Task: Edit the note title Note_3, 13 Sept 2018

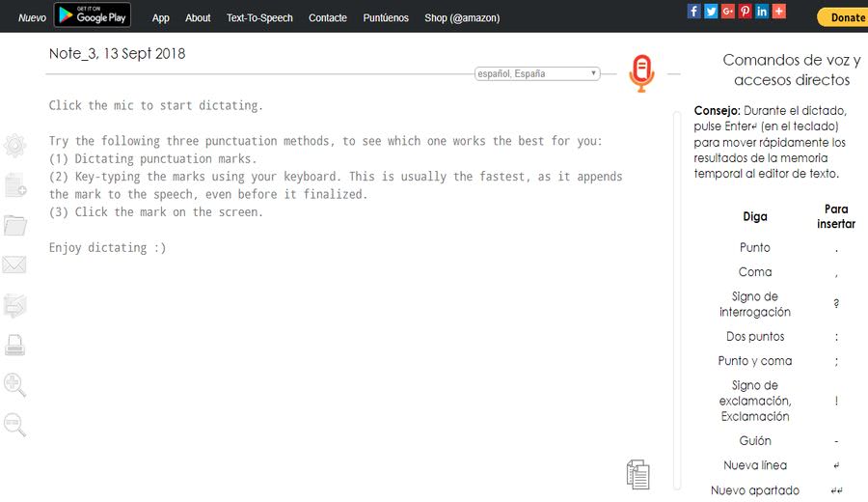Action: pos(118,54)
